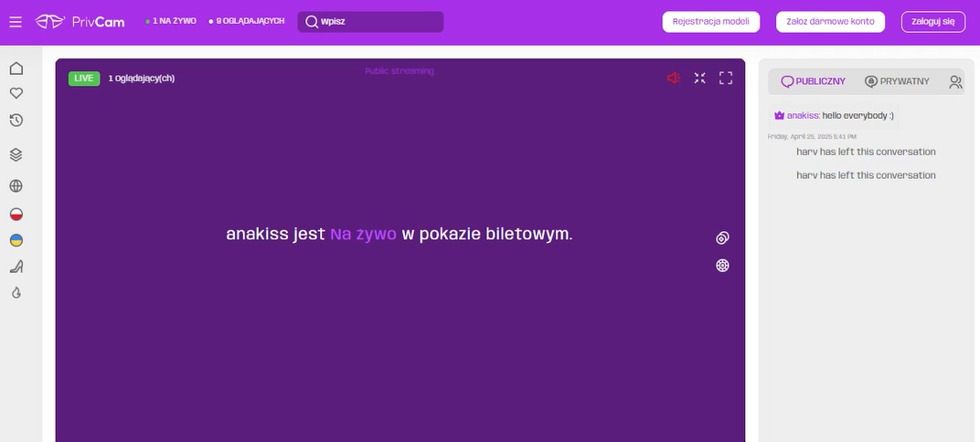
Task: Open viewing history clock icon
Action: [x=16, y=121]
